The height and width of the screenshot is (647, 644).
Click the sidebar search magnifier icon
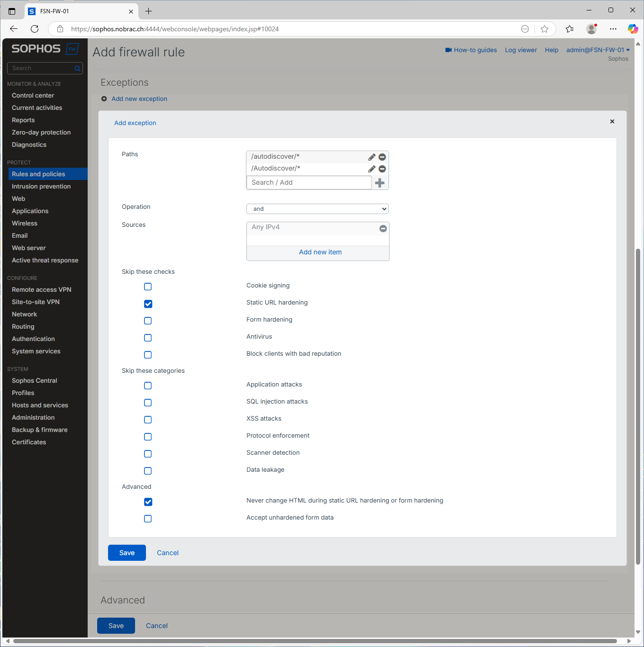pos(77,69)
